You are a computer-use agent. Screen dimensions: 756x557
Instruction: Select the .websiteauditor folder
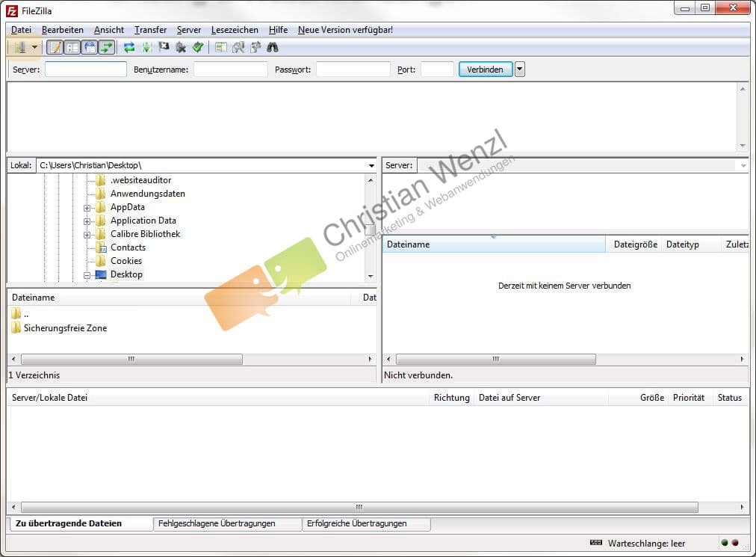point(140,180)
